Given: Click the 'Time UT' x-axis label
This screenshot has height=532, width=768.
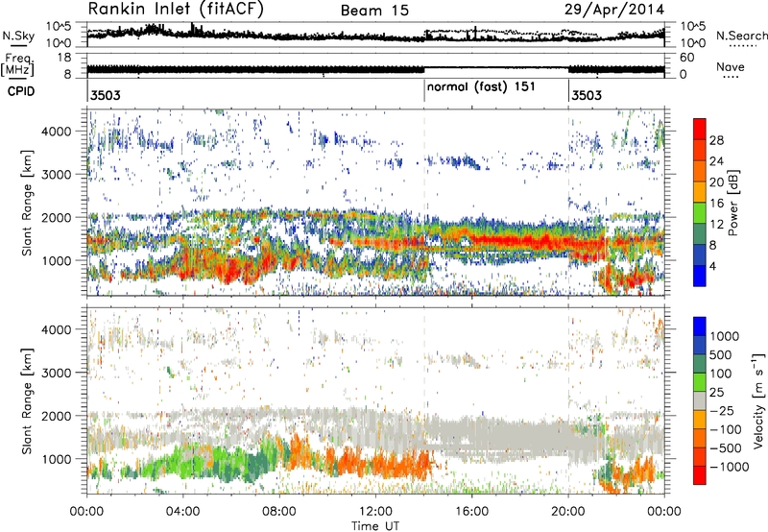Looking at the screenshot, I should [x=375, y=526].
